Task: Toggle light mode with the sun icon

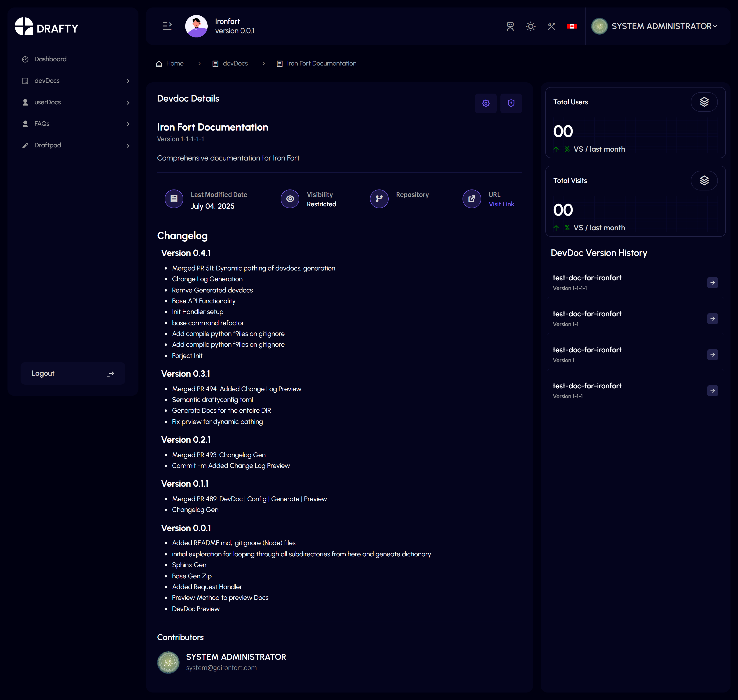Action: point(530,26)
